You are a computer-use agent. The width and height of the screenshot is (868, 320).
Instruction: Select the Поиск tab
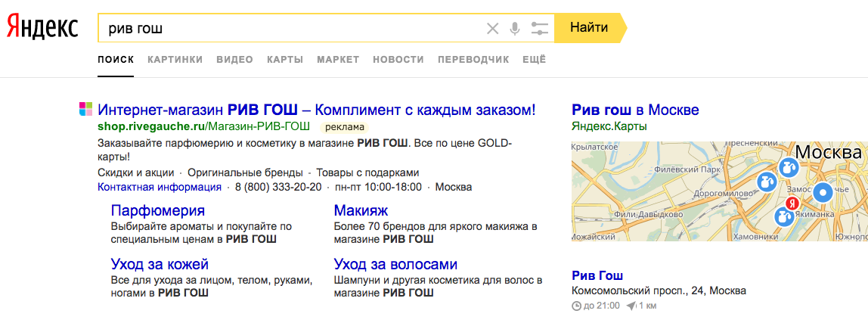116,60
